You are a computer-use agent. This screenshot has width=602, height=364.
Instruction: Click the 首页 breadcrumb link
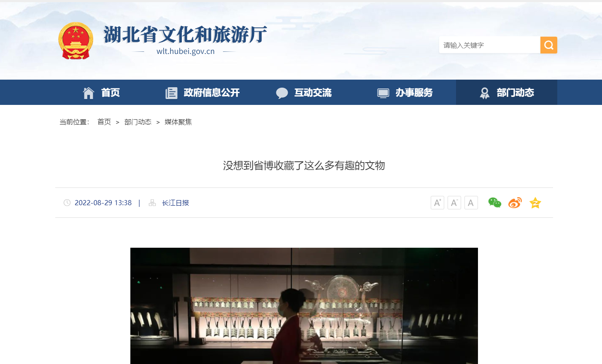point(104,122)
